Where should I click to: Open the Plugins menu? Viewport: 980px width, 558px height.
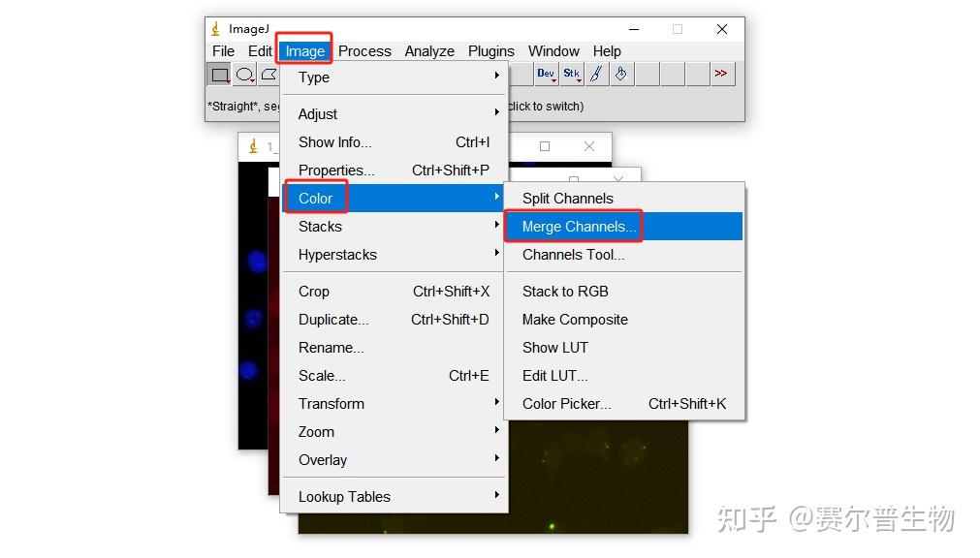point(490,50)
